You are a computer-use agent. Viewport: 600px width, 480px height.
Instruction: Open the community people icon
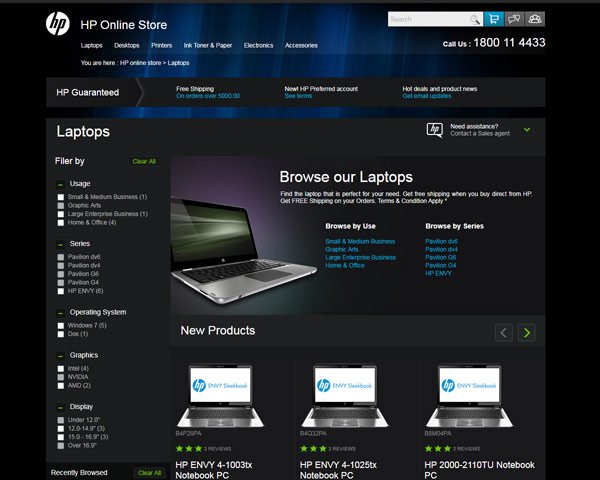click(536, 19)
